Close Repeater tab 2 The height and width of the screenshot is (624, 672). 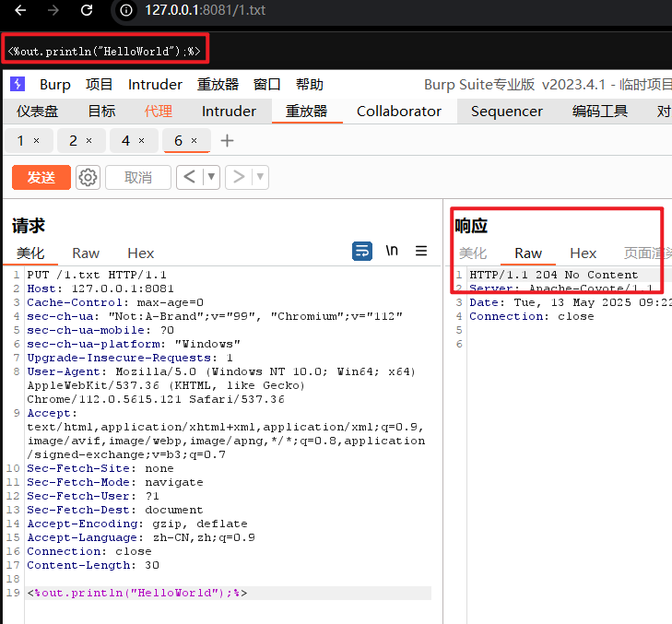[x=88, y=141]
